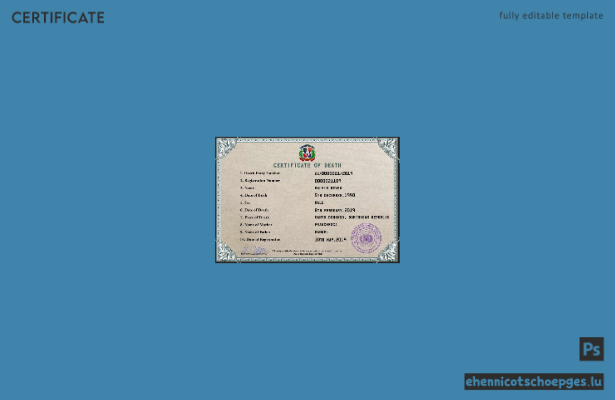The width and height of the screenshot is (615, 400).
Task: Select the 'Certificate of Death' title text
Action: 307,165
